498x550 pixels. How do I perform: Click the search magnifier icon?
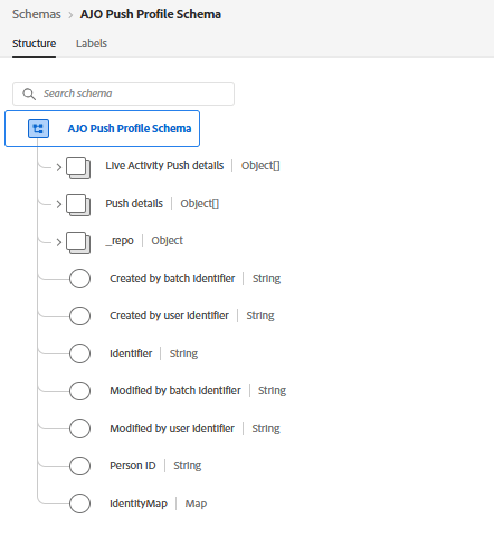click(x=28, y=94)
